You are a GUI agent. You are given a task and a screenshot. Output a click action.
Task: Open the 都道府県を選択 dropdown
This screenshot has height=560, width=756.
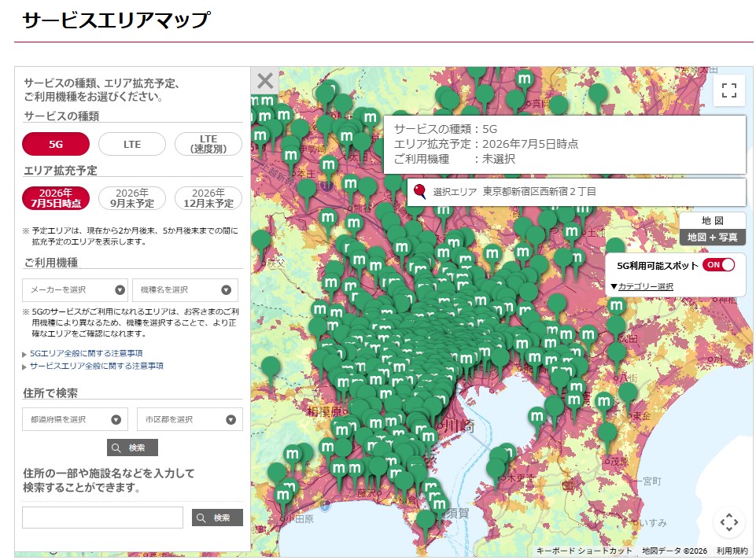coord(76,419)
